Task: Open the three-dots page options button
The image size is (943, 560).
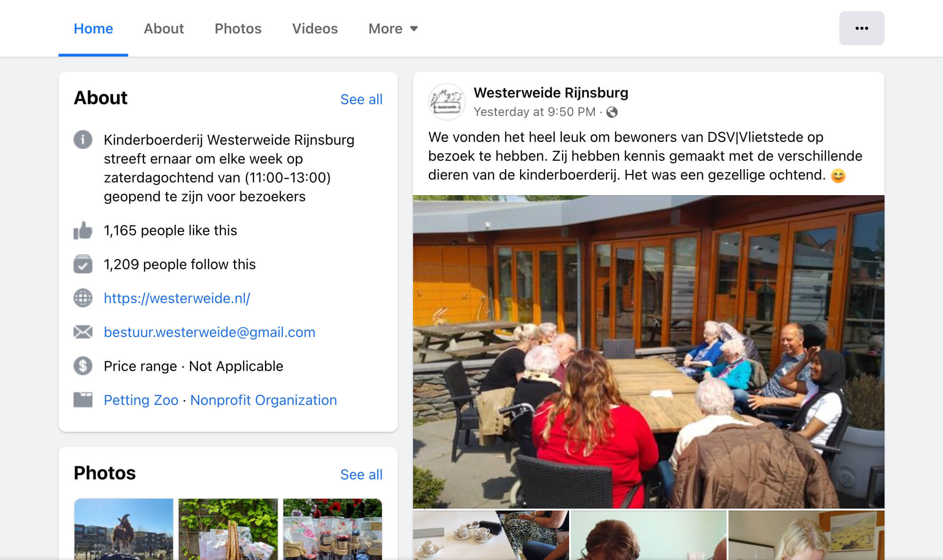Action: [861, 28]
